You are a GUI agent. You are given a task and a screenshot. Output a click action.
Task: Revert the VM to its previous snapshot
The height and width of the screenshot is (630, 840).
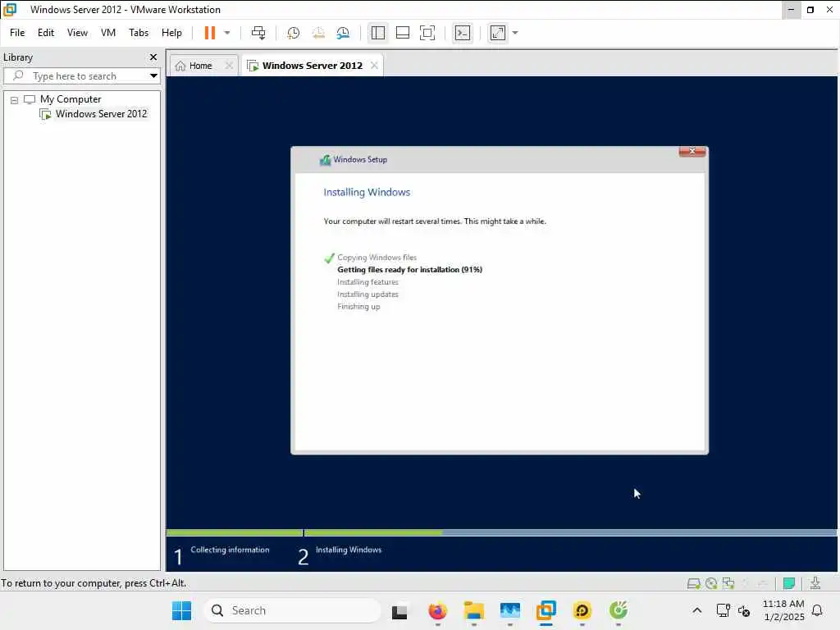(x=318, y=33)
